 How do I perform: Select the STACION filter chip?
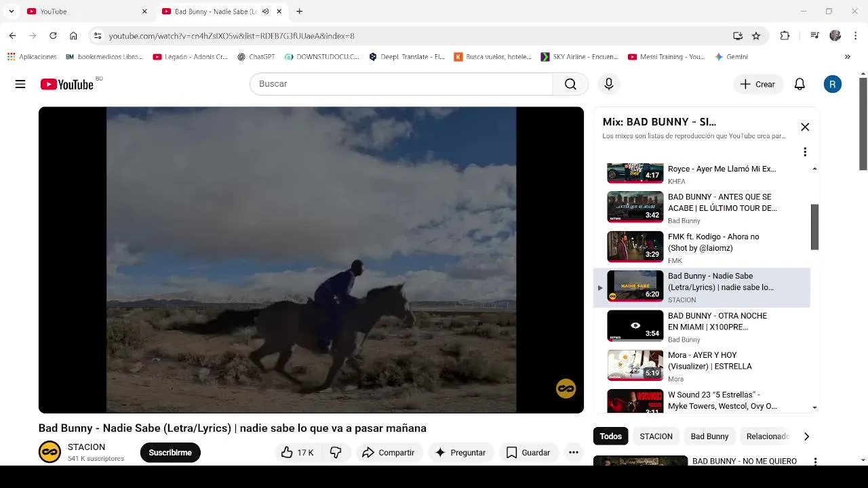pos(656,436)
